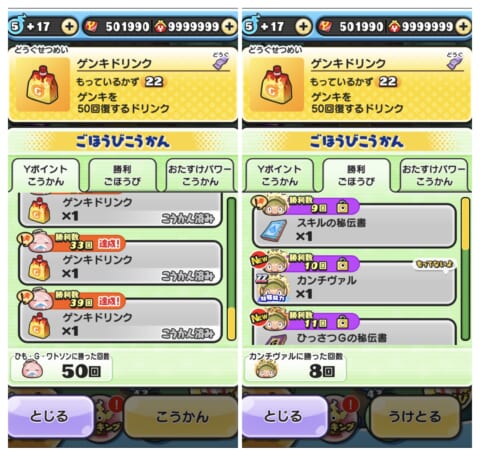Open おたすけパワーこうかん tab on right screen

433,175
